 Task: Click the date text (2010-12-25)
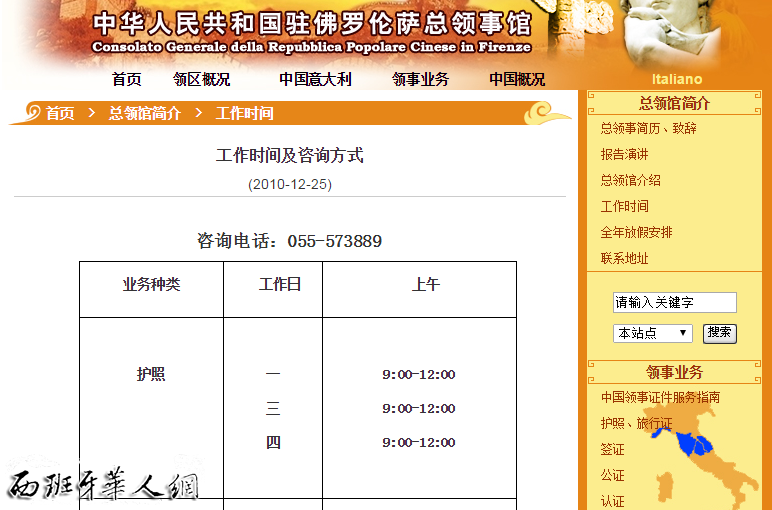(x=290, y=185)
